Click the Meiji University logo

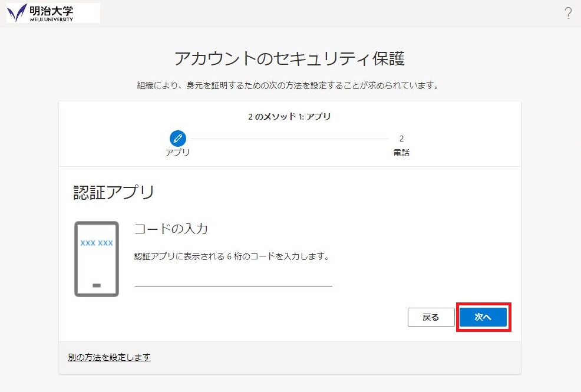(53, 13)
